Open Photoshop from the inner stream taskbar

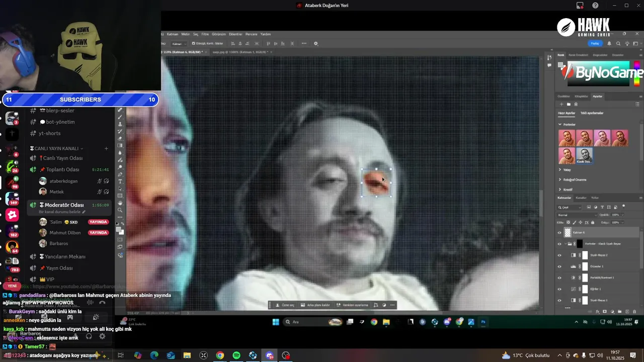click(483, 322)
